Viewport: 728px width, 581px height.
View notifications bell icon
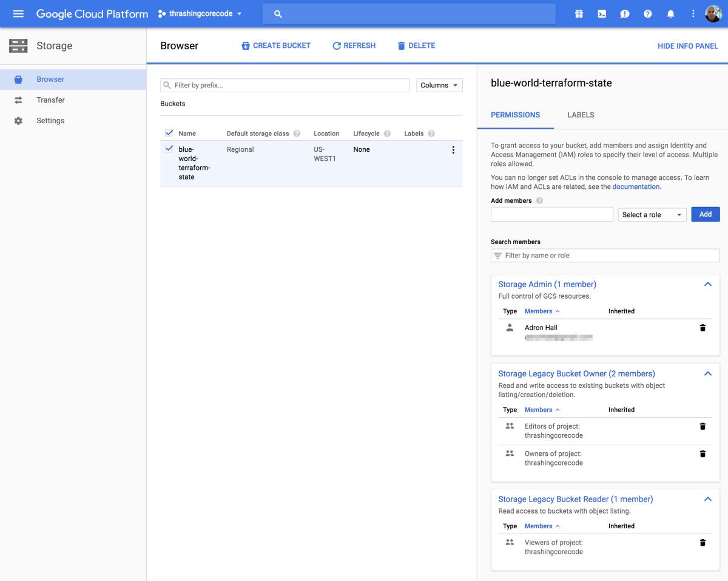pos(670,13)
